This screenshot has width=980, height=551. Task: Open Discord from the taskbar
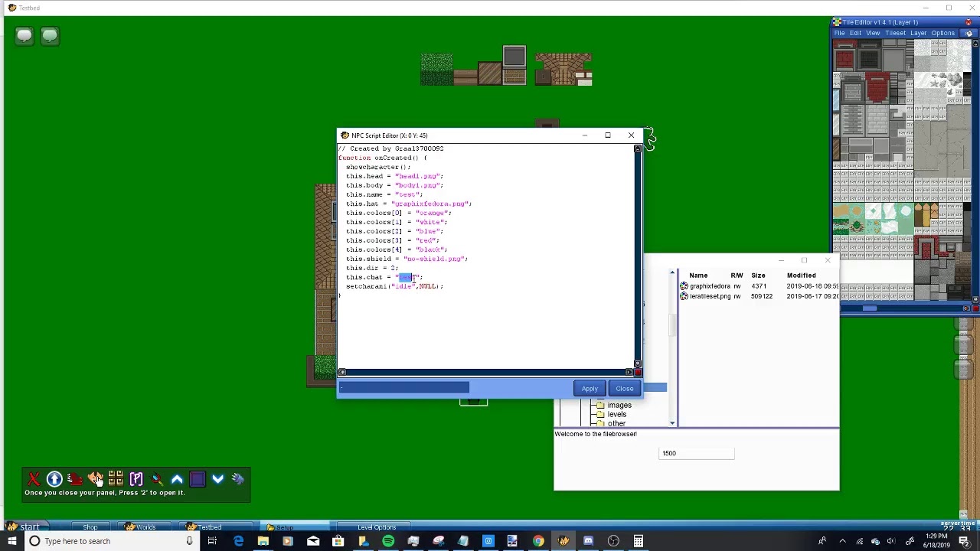coord(588,541)
